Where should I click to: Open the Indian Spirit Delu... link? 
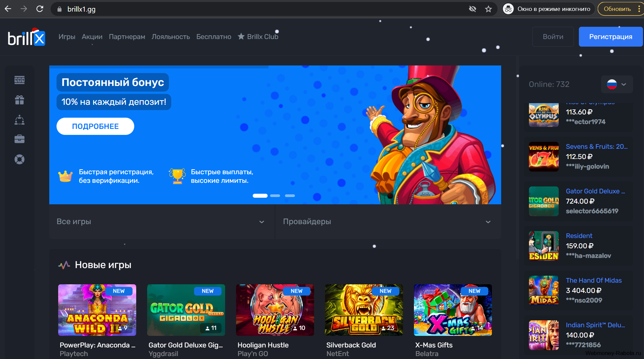tap(595, 325)
